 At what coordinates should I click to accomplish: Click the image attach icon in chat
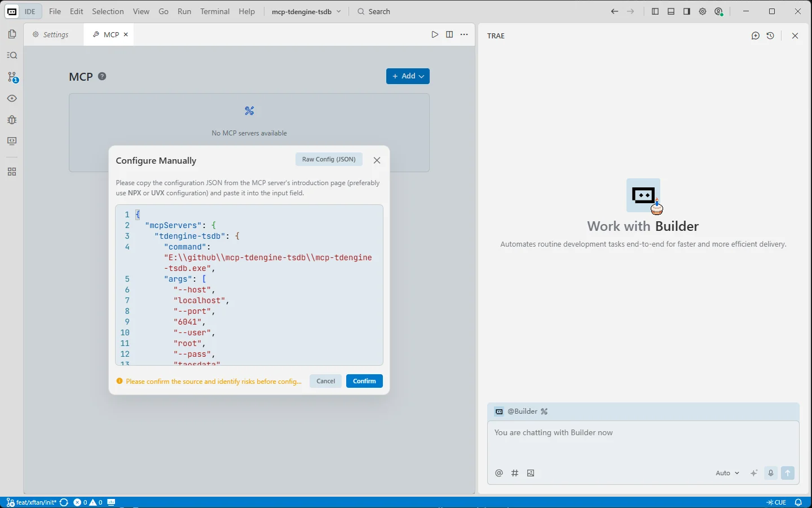tap(531, 473)
